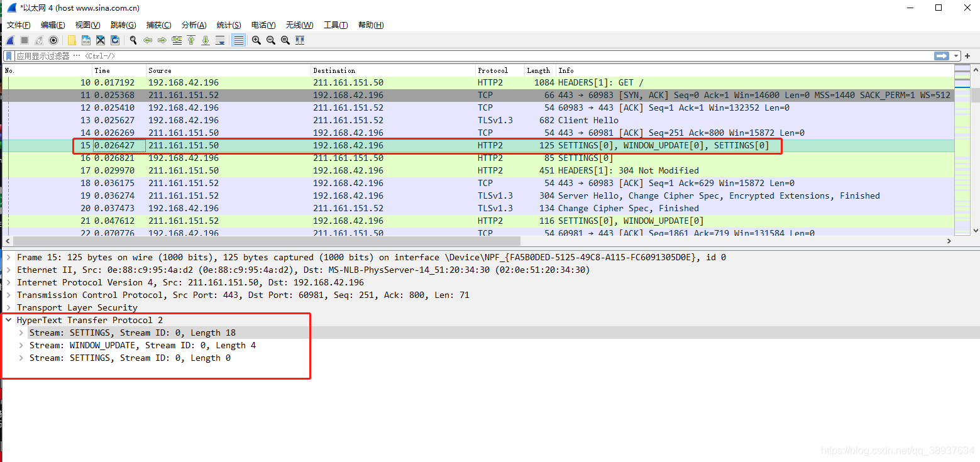This screenshot has width=980, height=462.
Task: Open the 视图(V) menu
Action: pyautogui.click(x=87, y=25)
